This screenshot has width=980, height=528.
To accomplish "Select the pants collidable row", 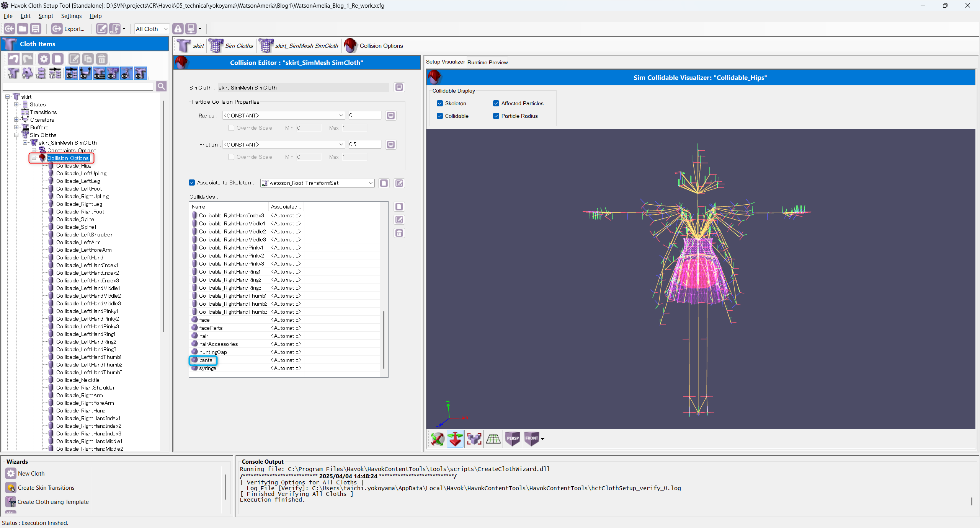I will [x=285, y=360].
